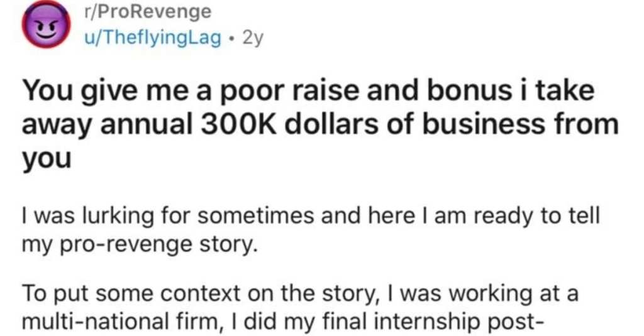Open the post titled 'You give me a poor raise'
The height and width of the screenshot is (336, 644).
point(320,124)
